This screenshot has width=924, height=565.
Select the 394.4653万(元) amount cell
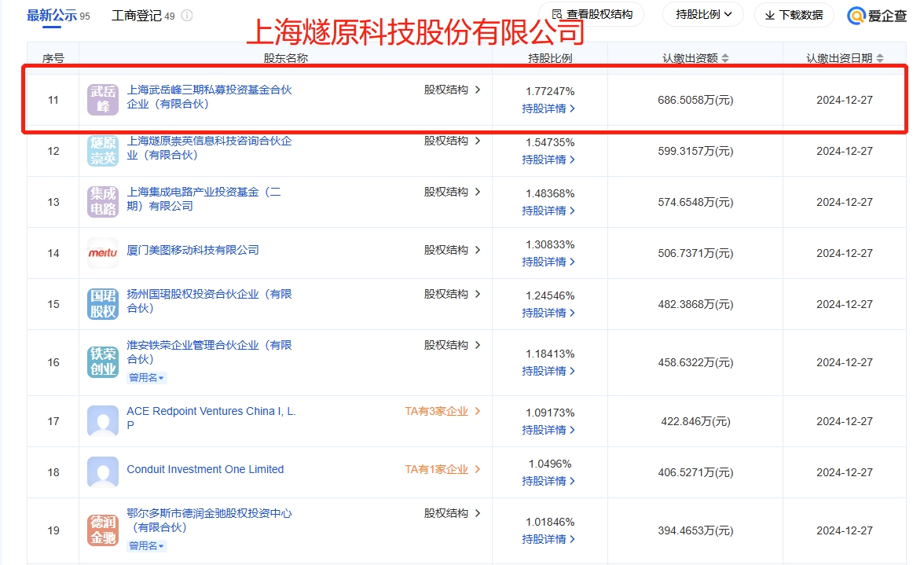click(695, 531)
